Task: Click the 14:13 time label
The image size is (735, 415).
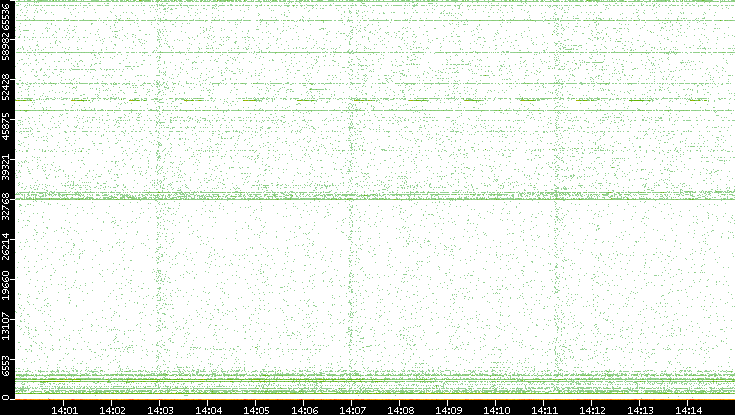Action: pyautogui.click(x=640, y=409)
